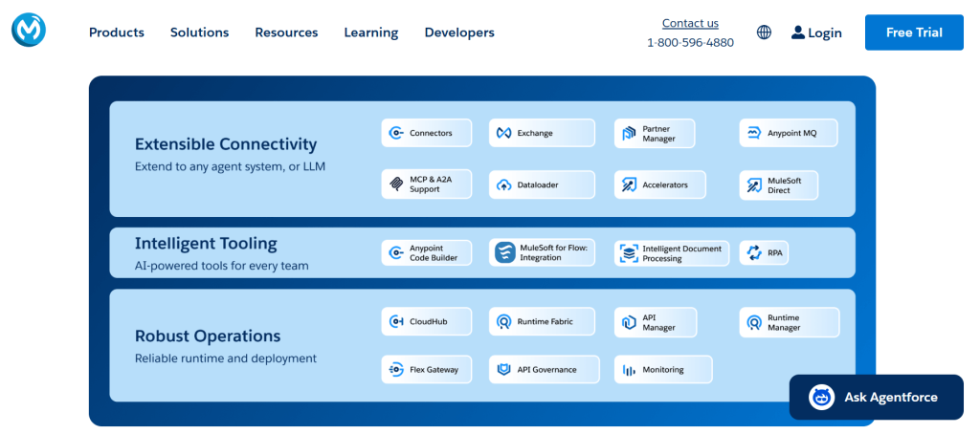
Task: Open the Ask Agentforce chat button
Action: click(877, 397)
